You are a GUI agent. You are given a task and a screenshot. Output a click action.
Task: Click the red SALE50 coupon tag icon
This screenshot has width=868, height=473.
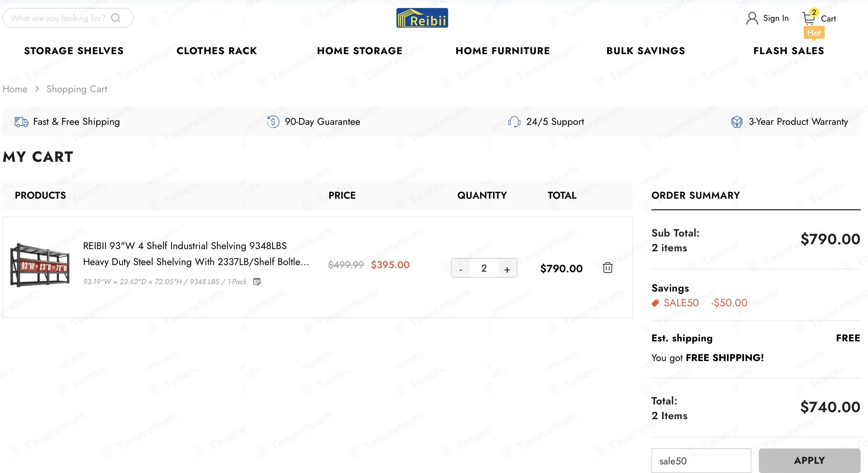[x=655, y=303]
